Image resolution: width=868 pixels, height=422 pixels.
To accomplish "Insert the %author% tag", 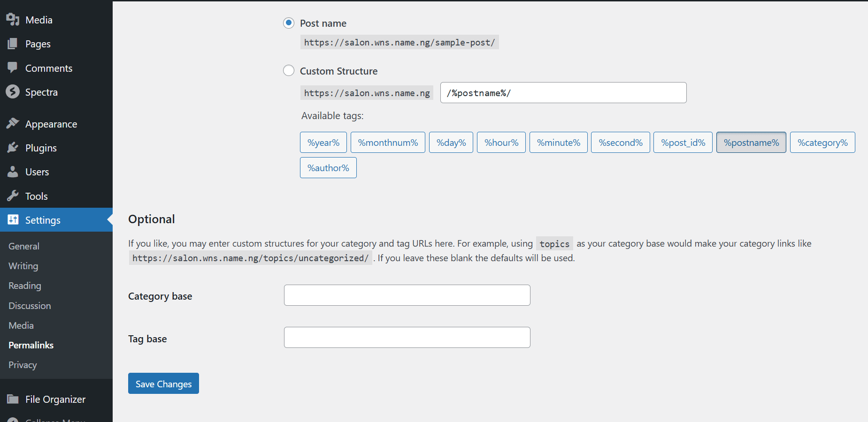I will 328,167.
